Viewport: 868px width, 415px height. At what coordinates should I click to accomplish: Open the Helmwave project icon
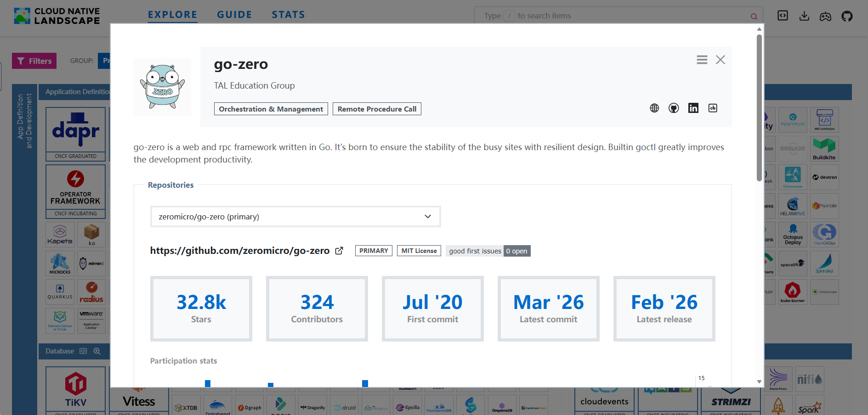(793, 206)
